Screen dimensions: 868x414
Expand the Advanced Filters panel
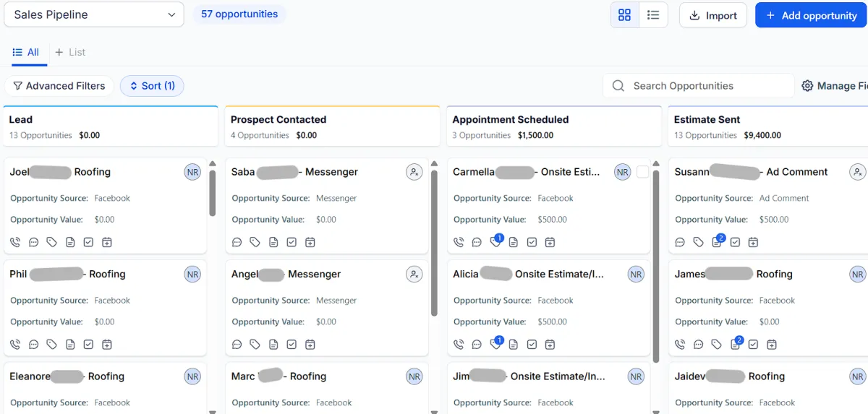coord(59,86)
